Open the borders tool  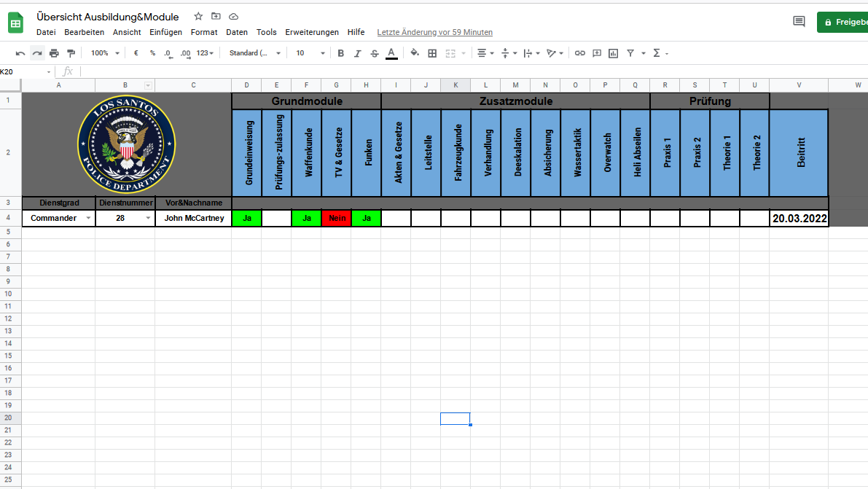(432, 53)
